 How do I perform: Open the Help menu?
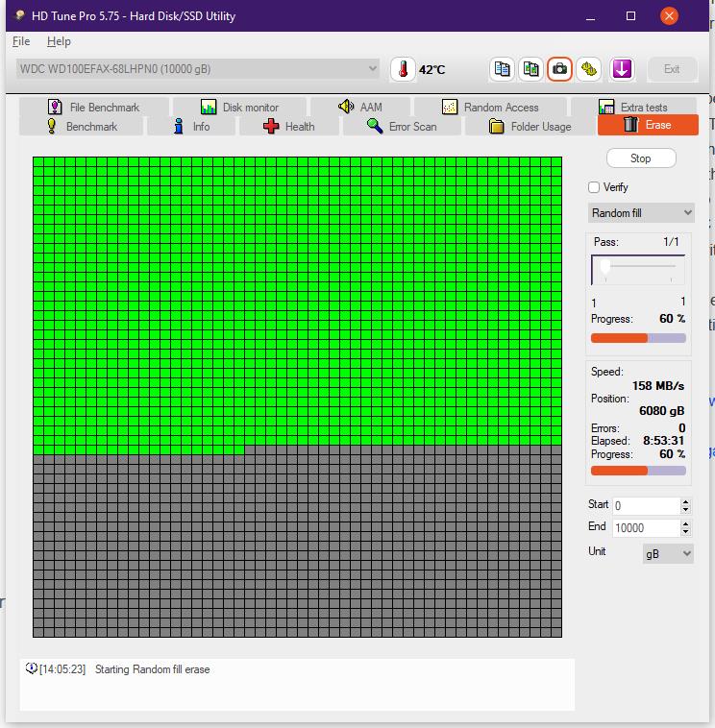click(x=59, y=41)
